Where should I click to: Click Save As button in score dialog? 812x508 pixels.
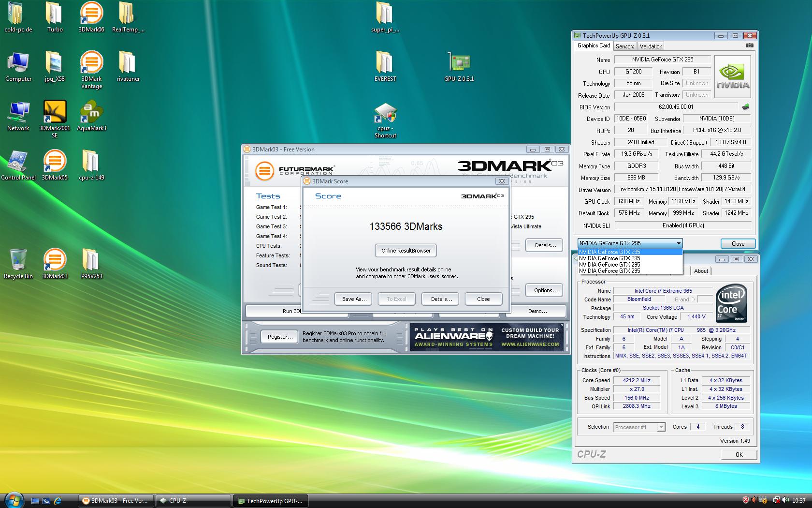pyautogui.click(x=354, y=299)
